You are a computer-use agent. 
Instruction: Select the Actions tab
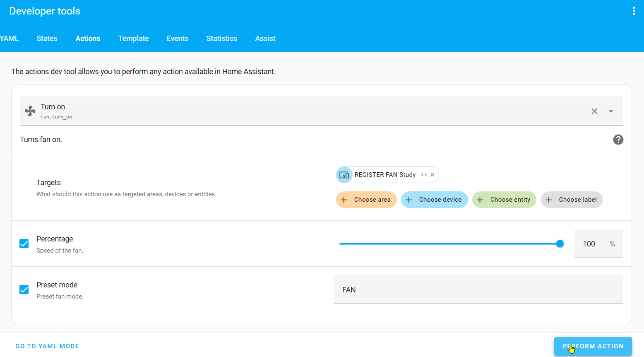coord(88,39)
